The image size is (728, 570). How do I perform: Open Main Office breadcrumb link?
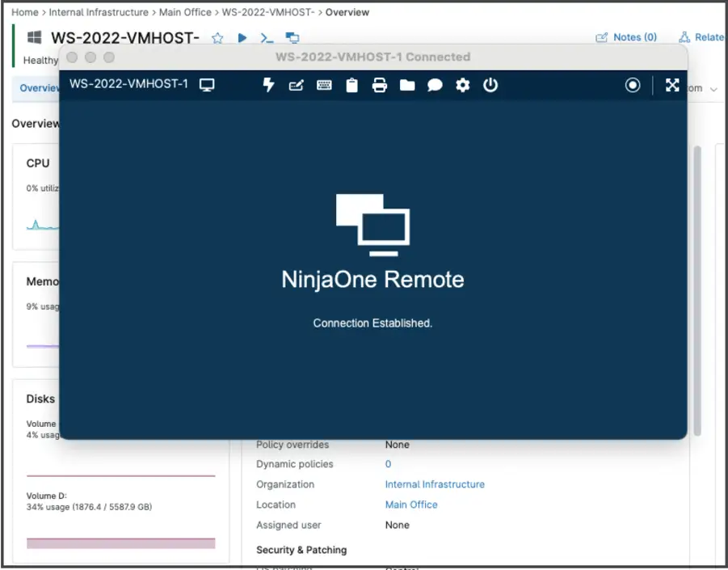[x=185, y=13]
